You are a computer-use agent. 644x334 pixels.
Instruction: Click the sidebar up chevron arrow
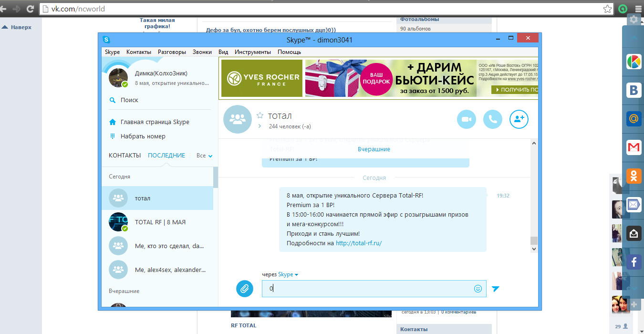click(x=634, y=38)
